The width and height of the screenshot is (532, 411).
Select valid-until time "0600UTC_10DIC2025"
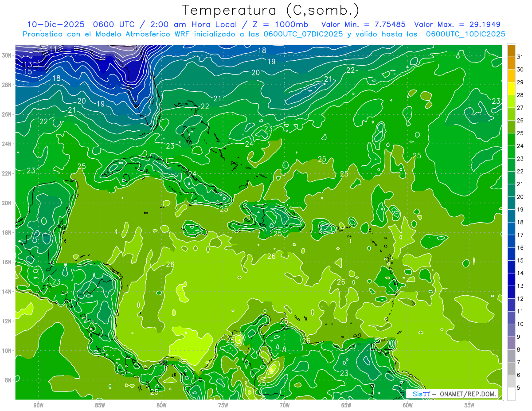(465, 34)
